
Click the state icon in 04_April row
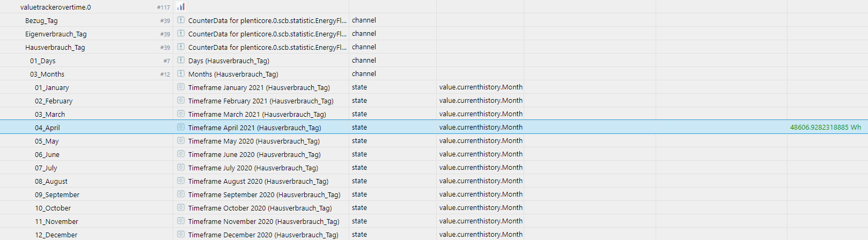[x=181, y=127]
